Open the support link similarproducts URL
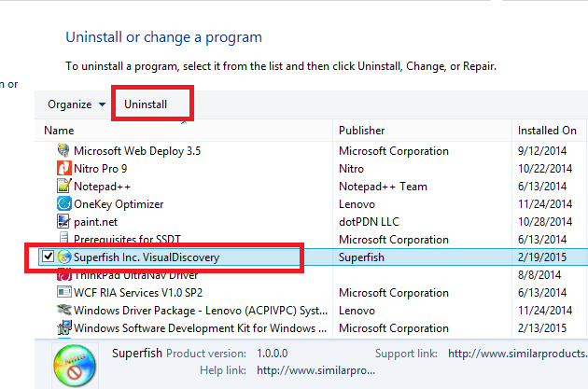The height and width of the screenshot is (389, 588). [x=517, y=354]
